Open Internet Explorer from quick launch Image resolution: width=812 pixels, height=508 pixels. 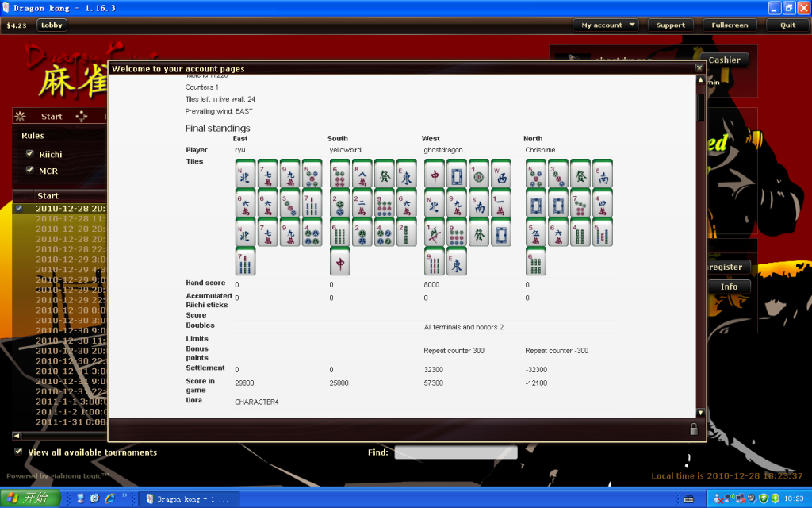pyautogui.click(x=109, y=498)
